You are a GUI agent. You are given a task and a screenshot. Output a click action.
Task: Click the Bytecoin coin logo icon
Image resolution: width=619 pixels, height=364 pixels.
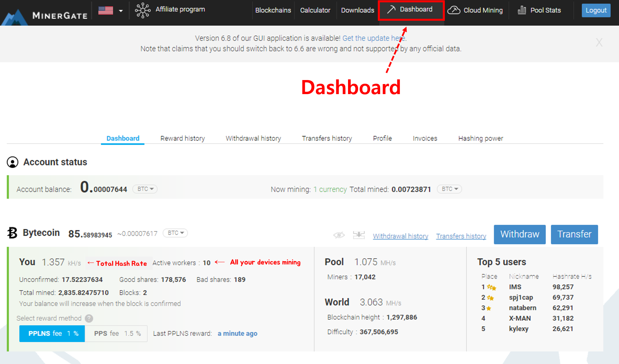12,233
